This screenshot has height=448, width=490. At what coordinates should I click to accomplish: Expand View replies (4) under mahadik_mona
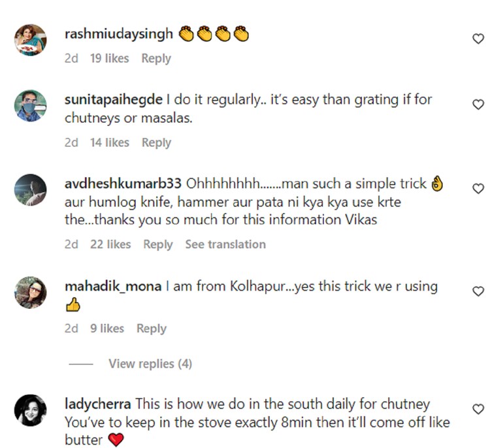[x=150, y=364]
